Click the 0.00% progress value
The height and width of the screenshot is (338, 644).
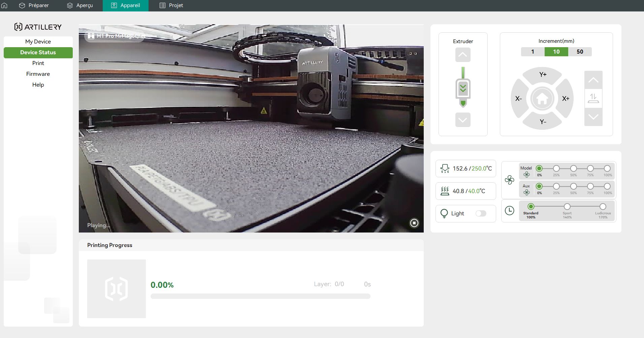point(162,285)
